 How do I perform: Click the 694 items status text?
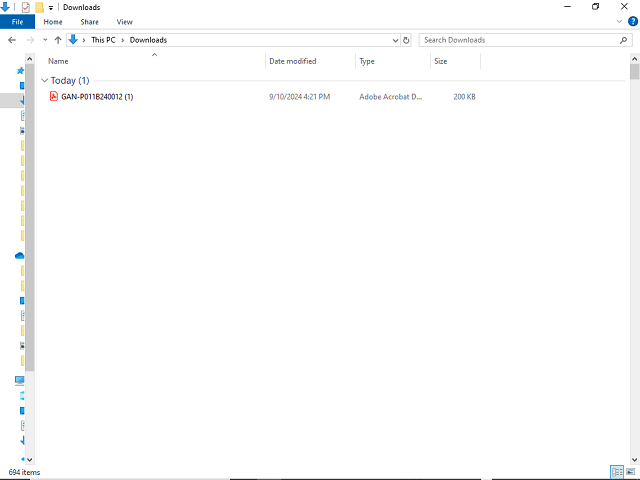click(x=24, y=472)
